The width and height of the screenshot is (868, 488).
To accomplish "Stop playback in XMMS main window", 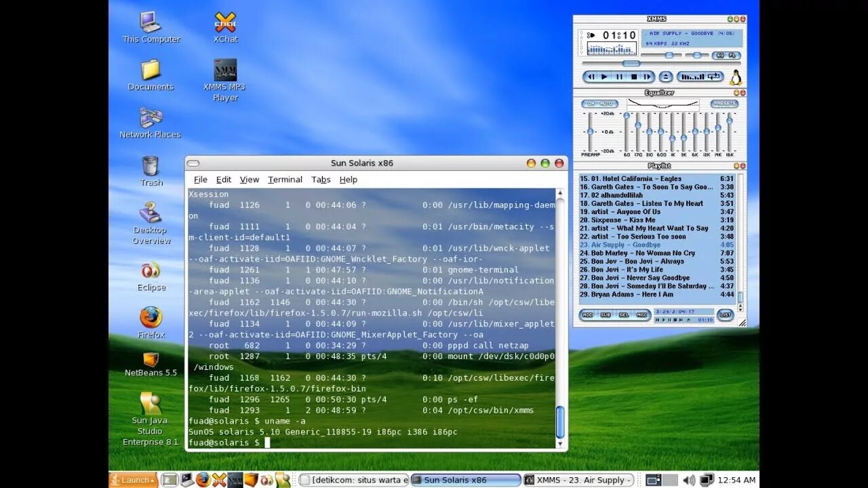I will (634, 77).
